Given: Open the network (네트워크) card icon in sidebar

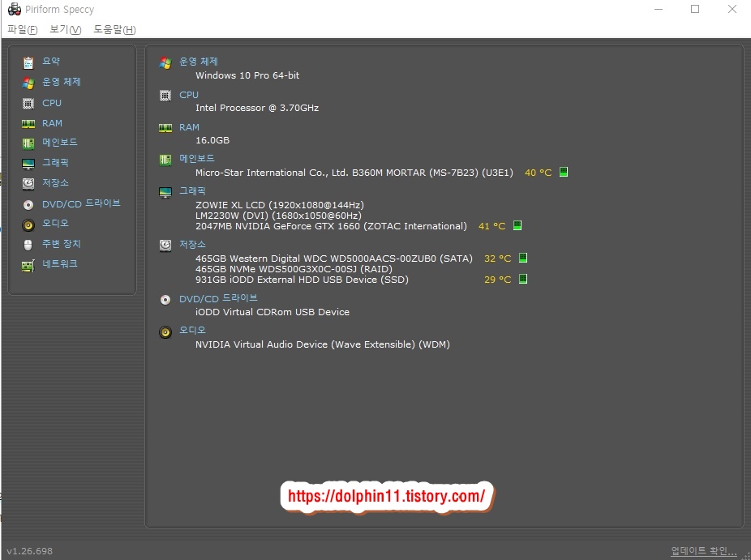Looking at the screenshot, I should [x=28, y=266].
